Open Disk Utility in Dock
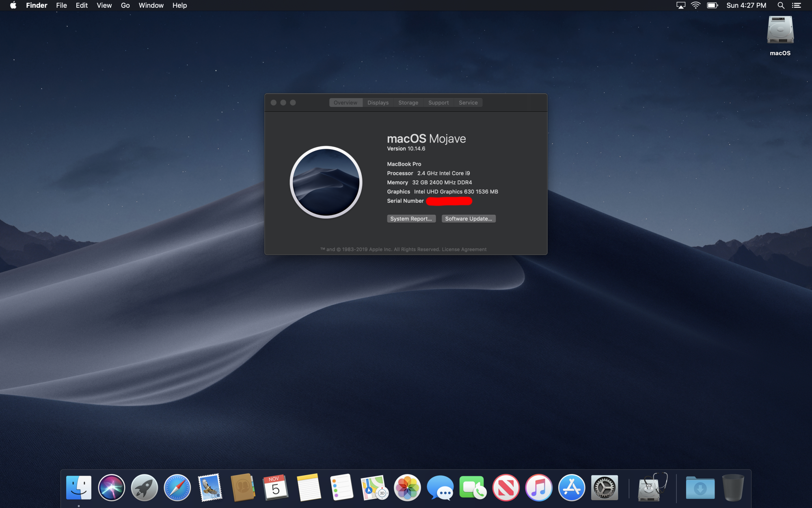The image size is (812, 508). pyautogui.click(x=652, y=487)
